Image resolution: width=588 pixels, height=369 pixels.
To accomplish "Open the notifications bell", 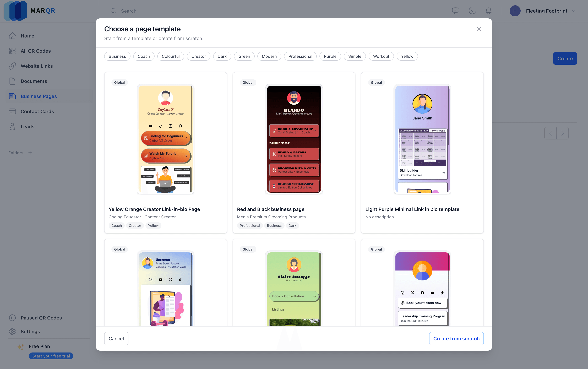I will [x=488, y=11].
